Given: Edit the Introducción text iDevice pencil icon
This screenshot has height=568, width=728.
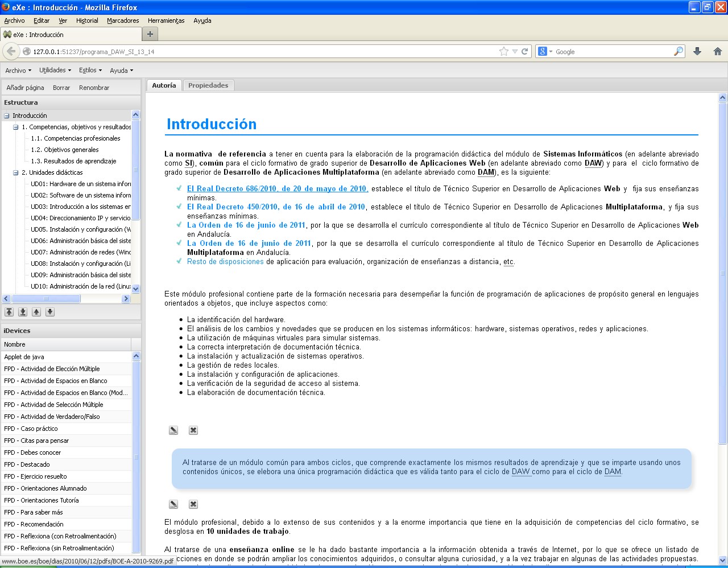Looking at the screenshot, I should pos(173,430).
